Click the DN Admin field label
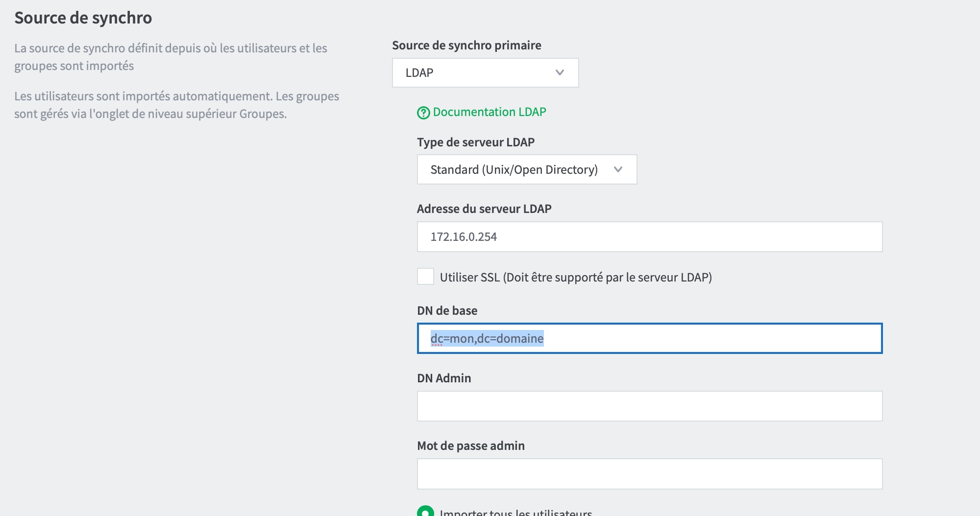 (444, 378)
